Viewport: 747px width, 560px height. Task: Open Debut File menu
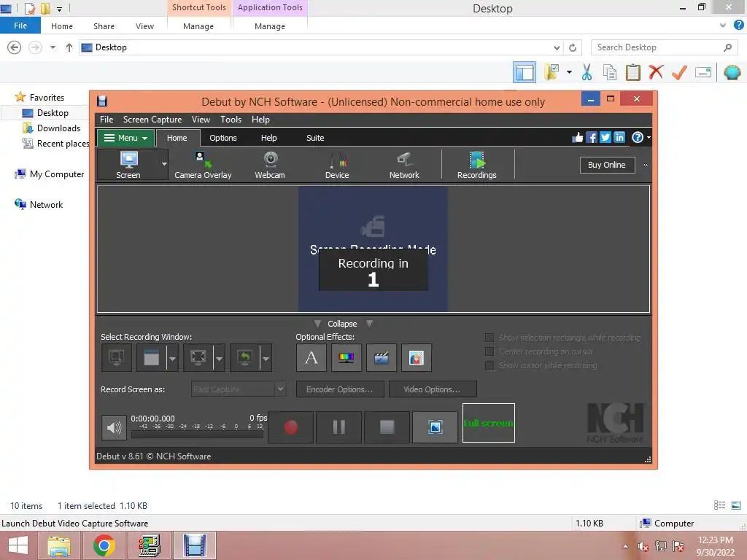[107, 120]
